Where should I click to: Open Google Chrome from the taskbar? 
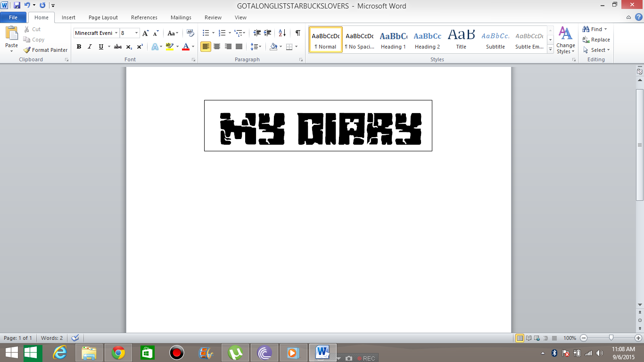[x=118, y=353]
